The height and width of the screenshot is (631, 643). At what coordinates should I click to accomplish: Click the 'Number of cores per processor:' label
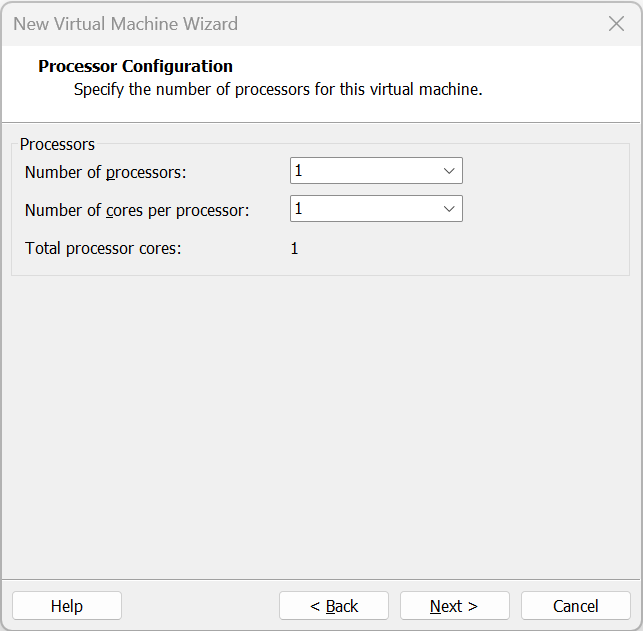pos(137,210)
